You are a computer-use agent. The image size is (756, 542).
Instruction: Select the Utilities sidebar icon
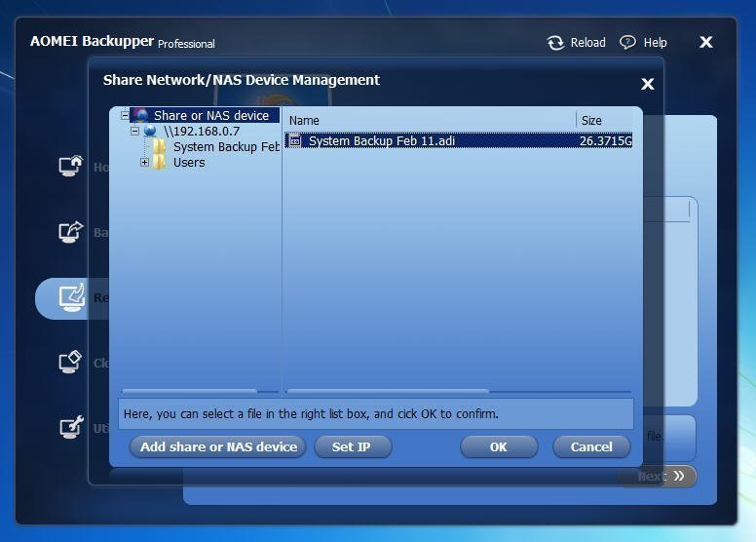(70, 427)
